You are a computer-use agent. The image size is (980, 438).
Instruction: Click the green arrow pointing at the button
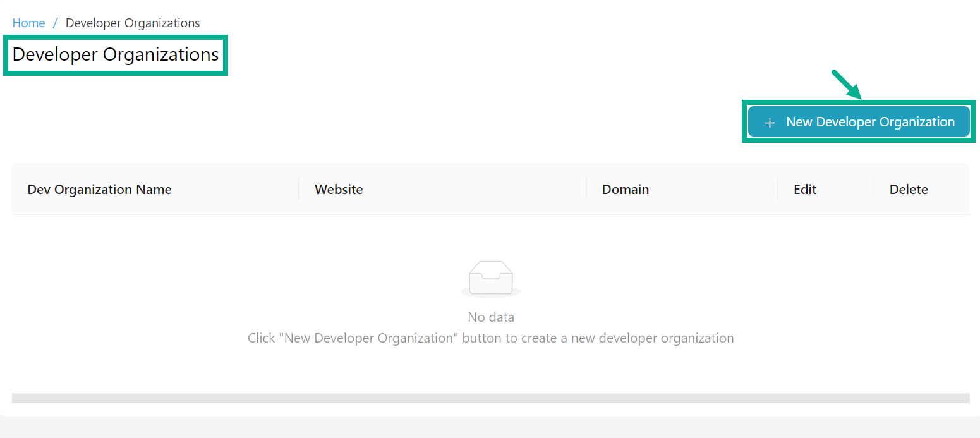point(846,85)
